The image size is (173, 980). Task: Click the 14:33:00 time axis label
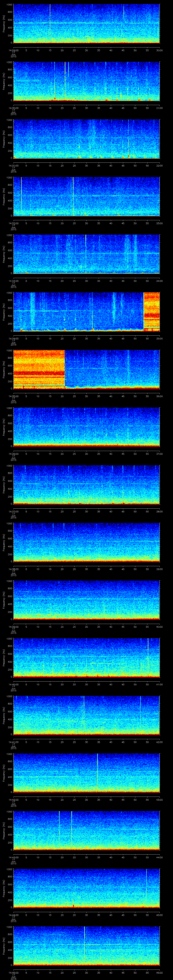13,281
